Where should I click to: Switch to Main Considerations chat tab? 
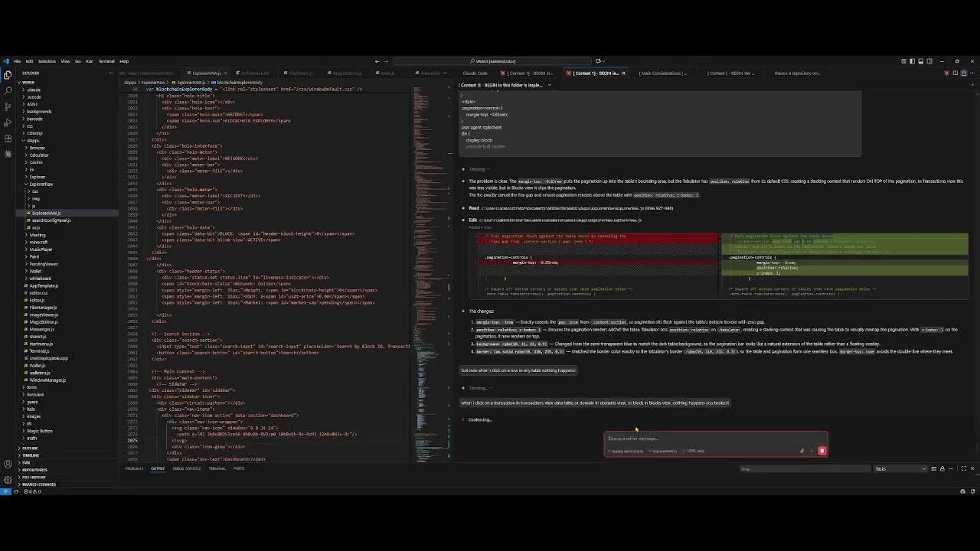(x=662, y=73)
